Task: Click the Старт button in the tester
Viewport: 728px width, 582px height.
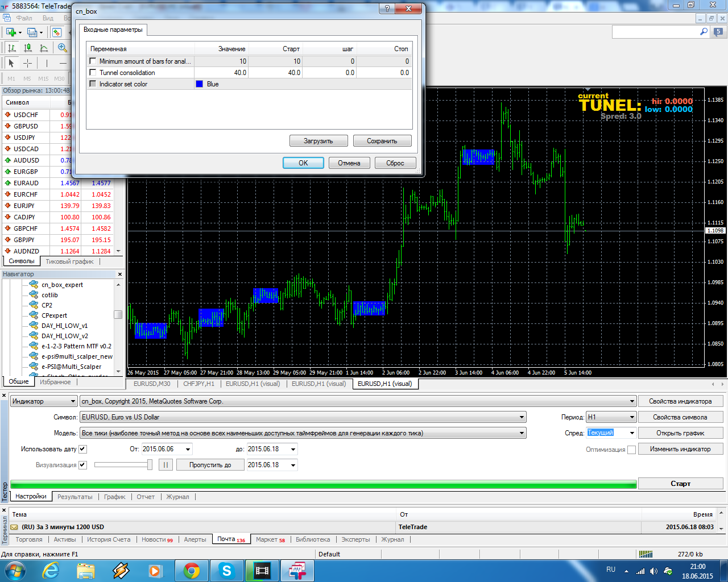Action: pyautogui.click(x=680, y=484)
